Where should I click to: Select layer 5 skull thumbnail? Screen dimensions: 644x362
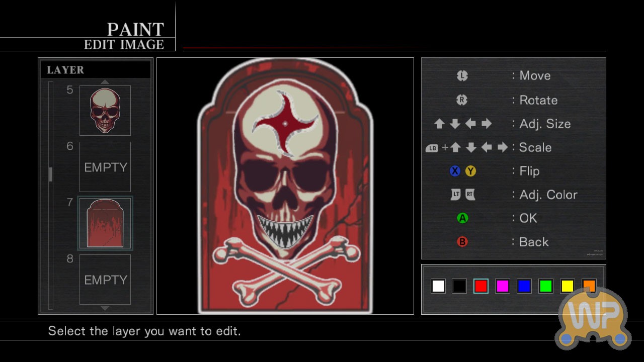click(x=105, y=111)
